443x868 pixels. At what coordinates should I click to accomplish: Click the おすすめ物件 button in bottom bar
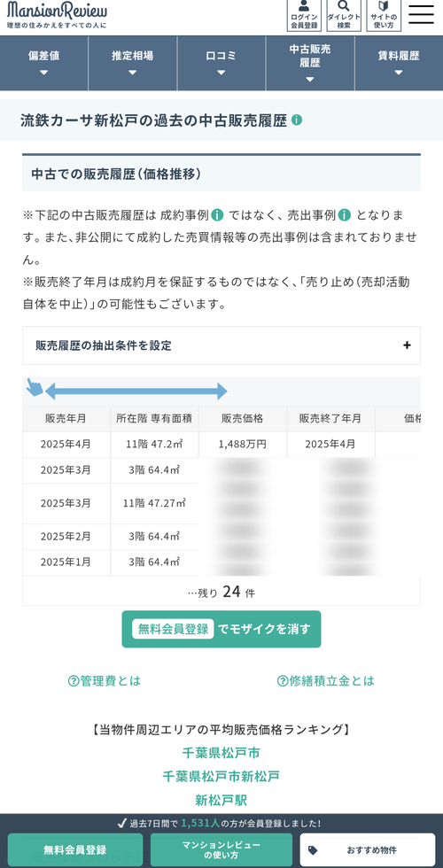pos(368,850)
